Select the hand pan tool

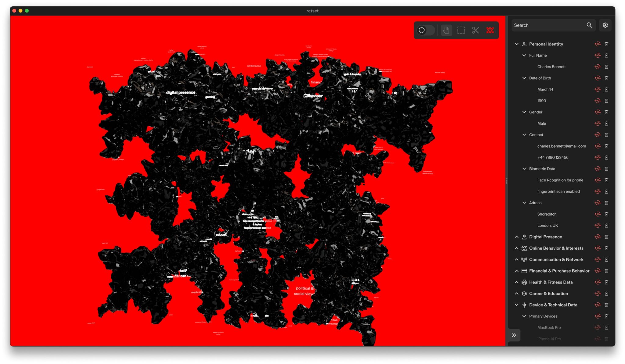point(446,30)
